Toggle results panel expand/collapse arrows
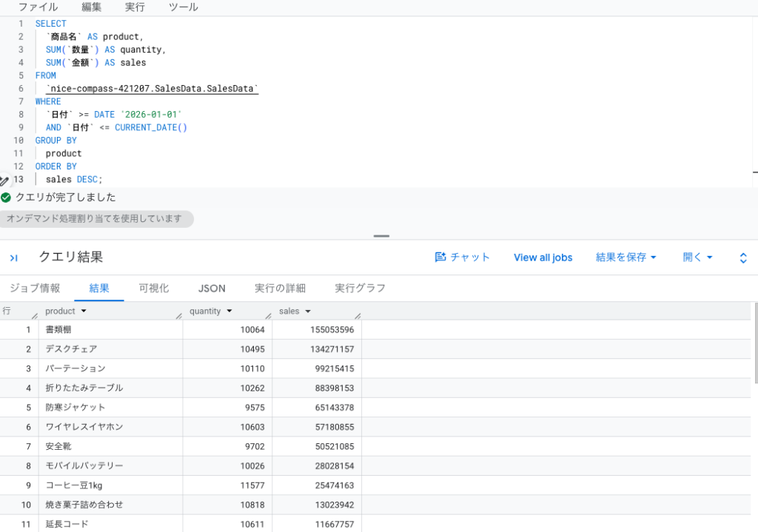Viewport: 758px width, 532px height. point(743,258)
